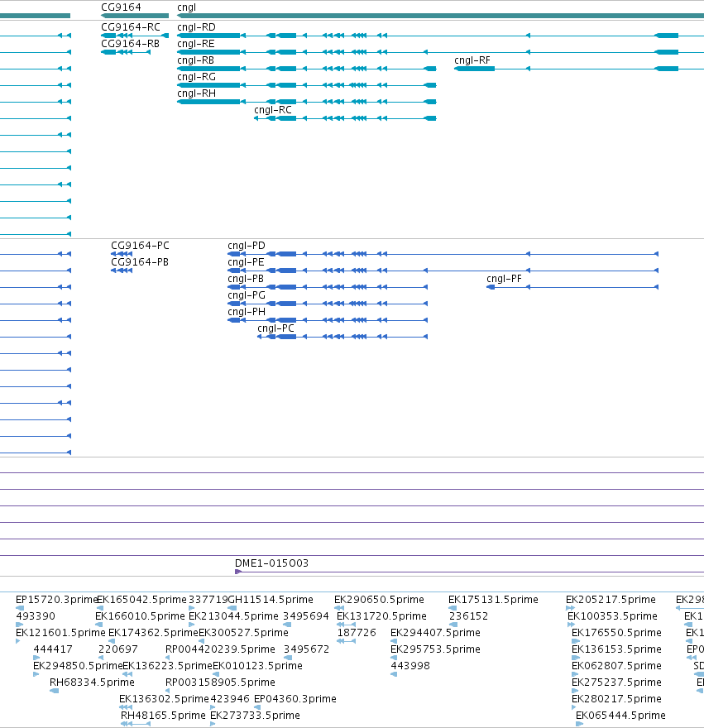Select EP04360.3prime EST label
Image resolution: width=704 pixels, height=728 pixels.
coord(295,699)
